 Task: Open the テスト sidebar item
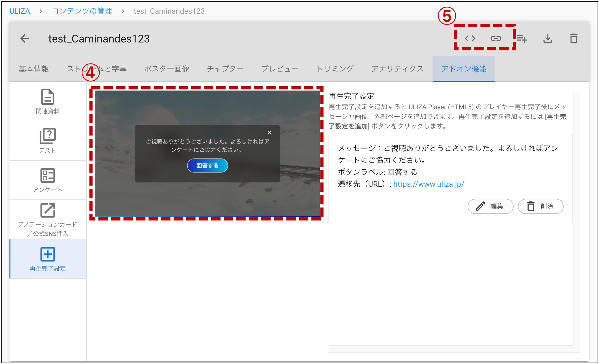pos(48,141)
